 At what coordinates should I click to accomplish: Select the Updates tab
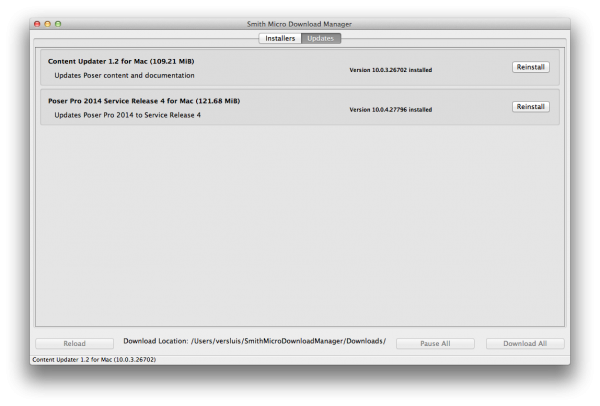(x=321, y=38)
